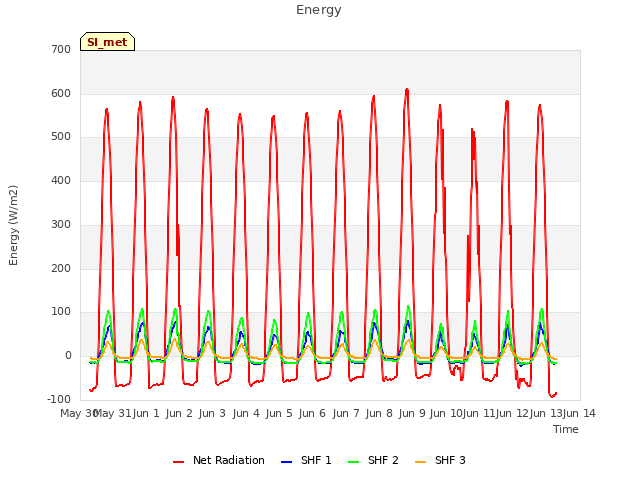Viewport: 640px width, 480px height.
Task: Click the Jun 8 x-axis date label
Action: pyautogui.click(x=379, y=413)
